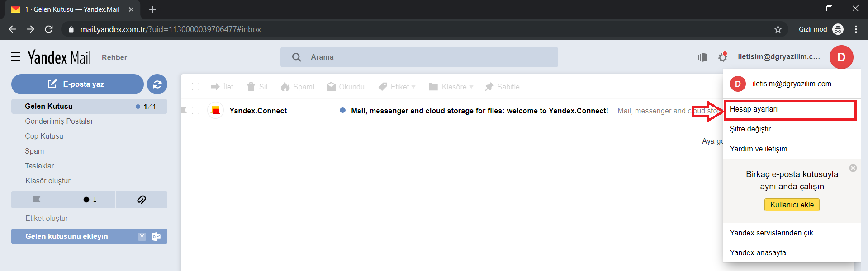Viewport: 868px width, 271px height.
Task: Close the add-user promo with X icon
Action: pos(853,168)
